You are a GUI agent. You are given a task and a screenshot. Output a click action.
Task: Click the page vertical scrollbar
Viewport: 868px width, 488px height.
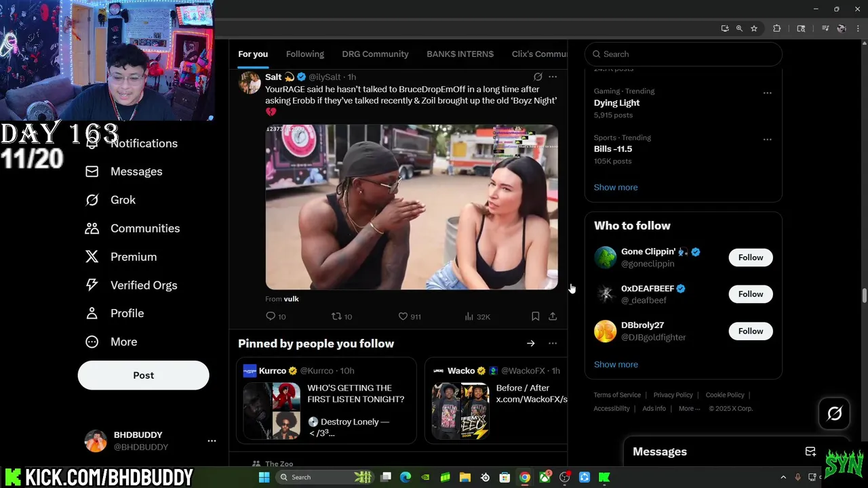tap(864, 295)
